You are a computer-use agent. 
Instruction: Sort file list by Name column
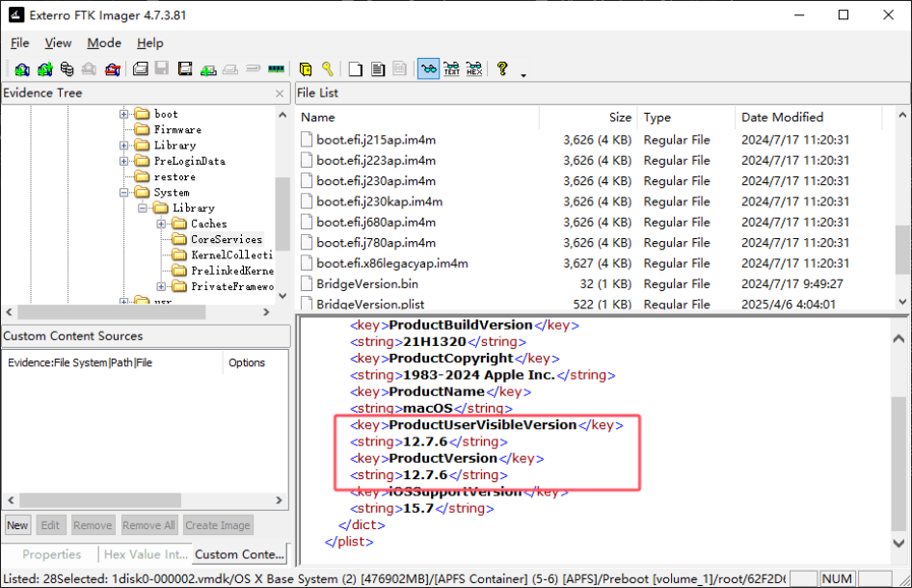pyautogui.click(x=417, y=118)
